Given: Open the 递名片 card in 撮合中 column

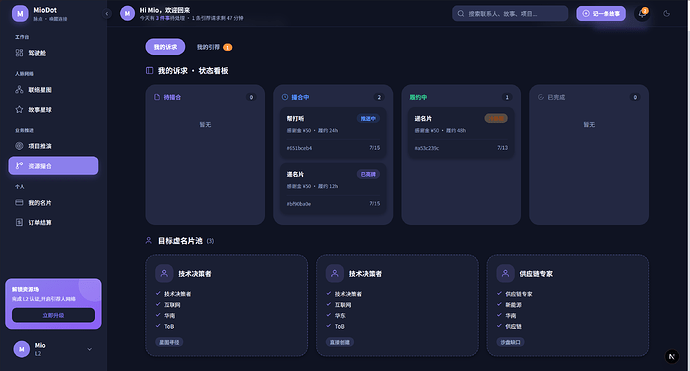Looking at the screenshot, I should click(x=333, y=188).
